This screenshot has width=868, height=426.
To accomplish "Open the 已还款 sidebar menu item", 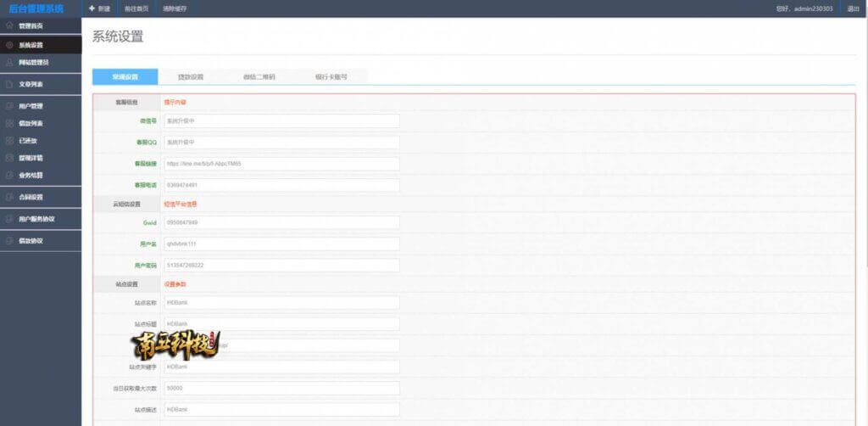I will (28, 141).
